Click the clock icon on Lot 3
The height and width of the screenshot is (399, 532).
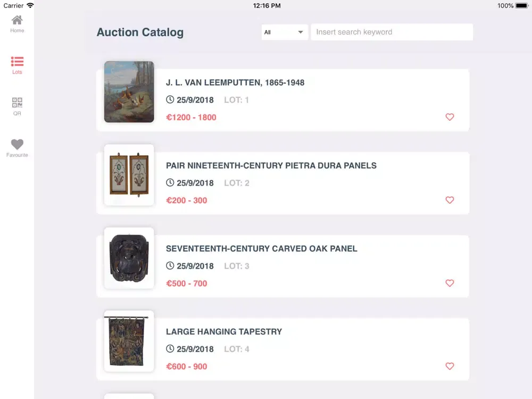point(170,265)
